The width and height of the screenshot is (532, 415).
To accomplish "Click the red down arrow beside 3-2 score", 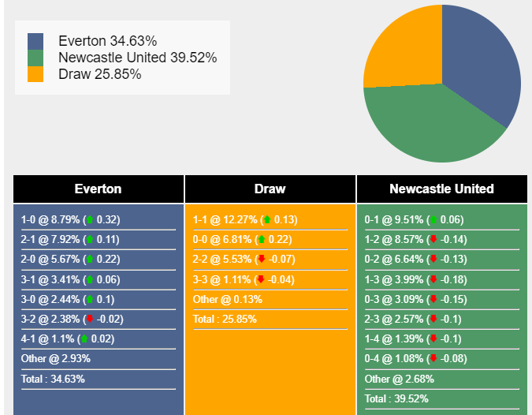I will 89,320.
